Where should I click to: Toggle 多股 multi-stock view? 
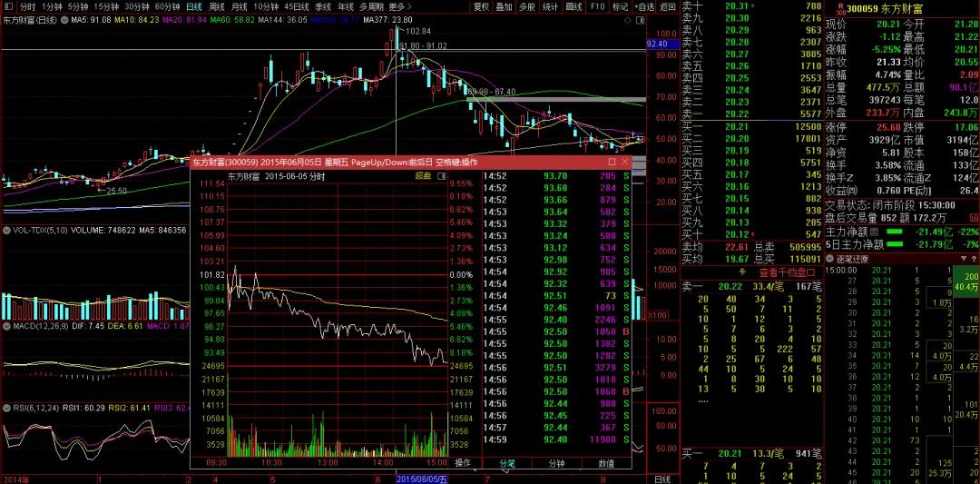pyautogui.click(x=527, y=6)
